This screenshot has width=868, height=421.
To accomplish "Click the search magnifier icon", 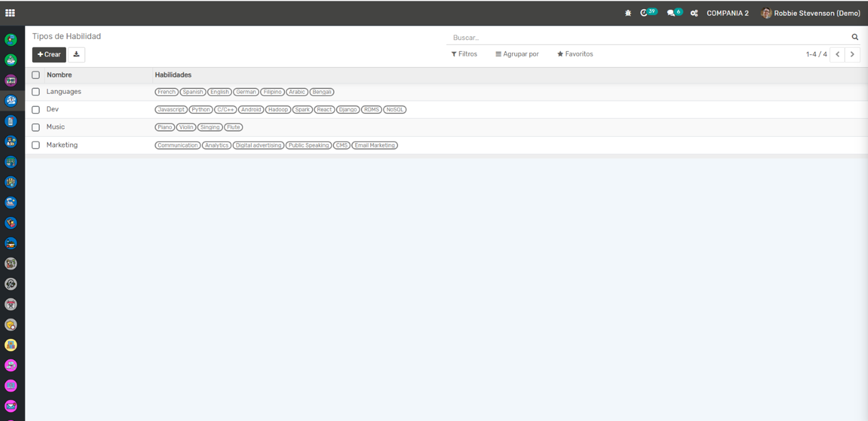I will pyautogui.click(x=855, y=37).
